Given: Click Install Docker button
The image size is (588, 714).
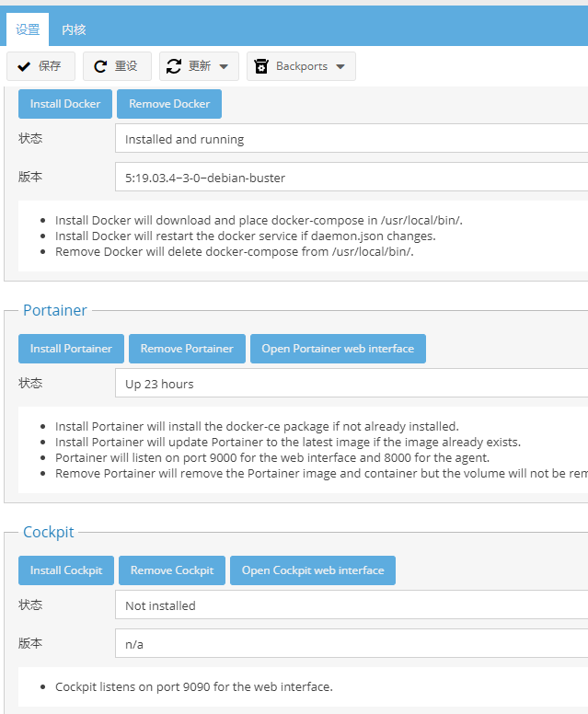Looking at the screenshot, I should [x=65, y=104].
